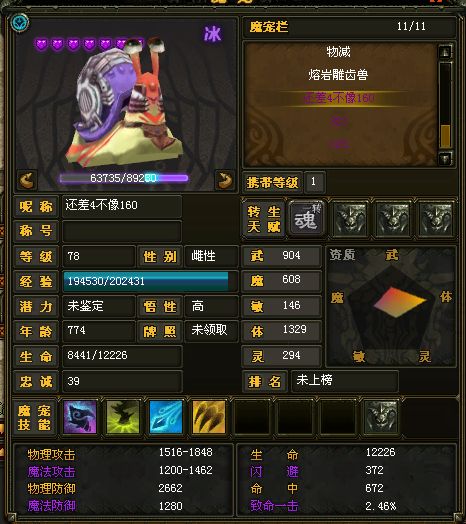Image resolution: width=466 pixels, height=524 pixels.
Task: Click the blue 经验 experience bar
Action: point(146,281)
